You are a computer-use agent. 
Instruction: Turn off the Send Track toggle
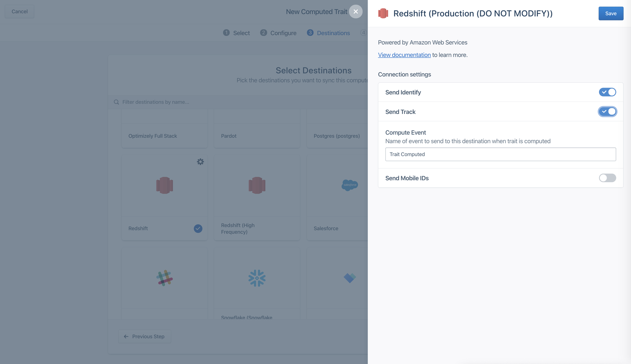(x=607, y=112)
